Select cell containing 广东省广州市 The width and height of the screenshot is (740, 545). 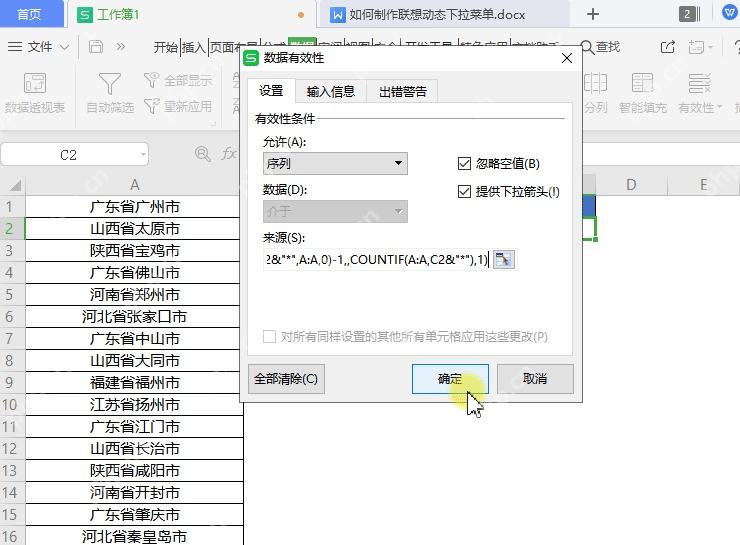[134, 207]
